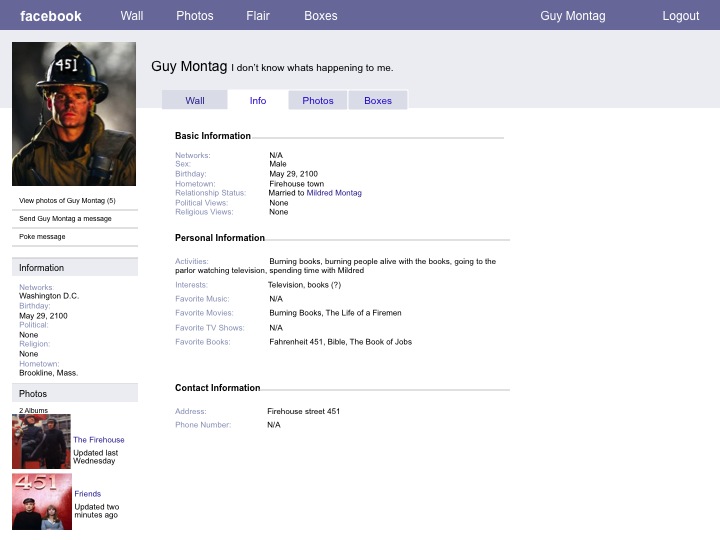This screenshot has width=720, height=540.
Task: Click the Poke message link
Action: (x=42, y=237)
